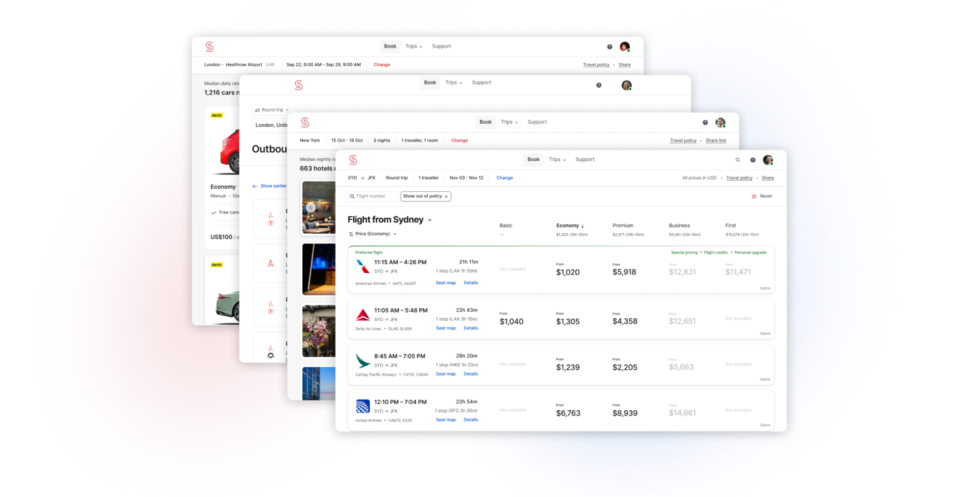Open help icon in hotels window

coord(705,123)
